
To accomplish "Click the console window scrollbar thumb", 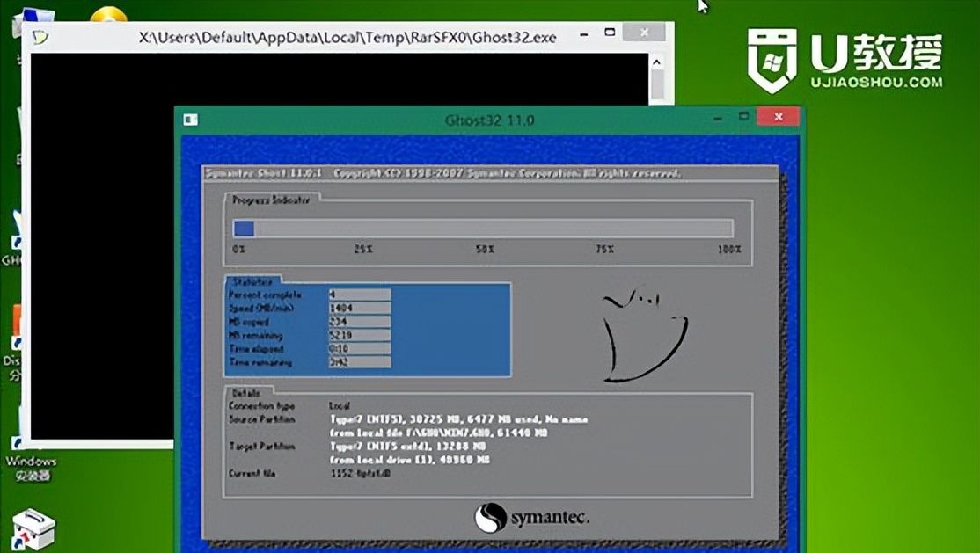I will [657, 84].
